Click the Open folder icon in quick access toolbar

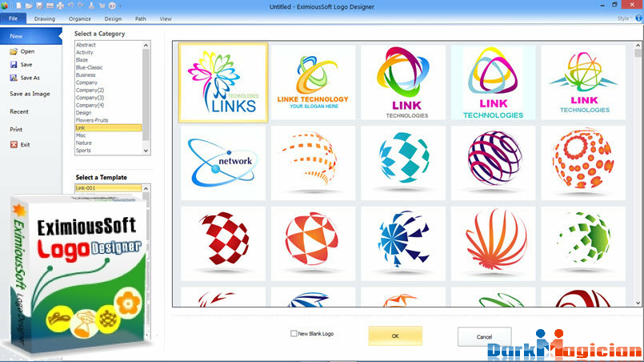(29, 6)
